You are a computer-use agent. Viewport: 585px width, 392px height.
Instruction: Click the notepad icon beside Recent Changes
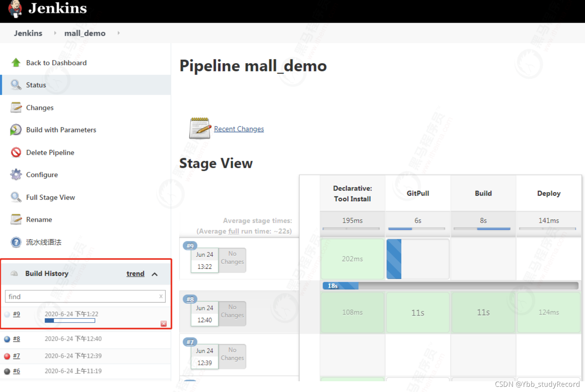click(200, 128)
